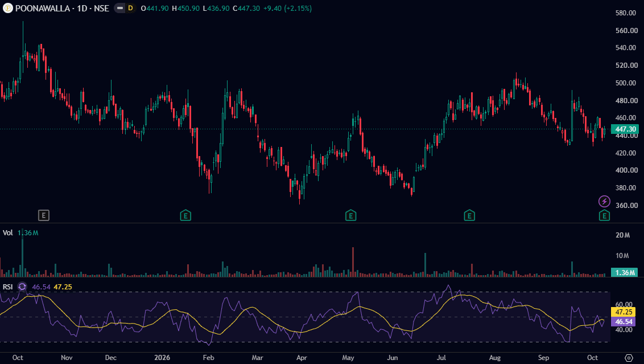644x364 pixels.
Task: Click the Feb label on time axis
Action: 209,357
